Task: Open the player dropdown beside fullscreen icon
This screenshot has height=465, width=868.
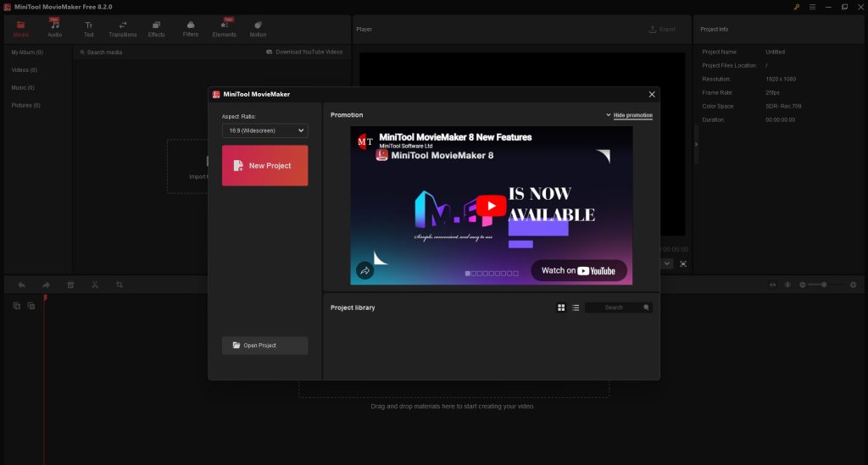Action: click(x=668, y=263)
